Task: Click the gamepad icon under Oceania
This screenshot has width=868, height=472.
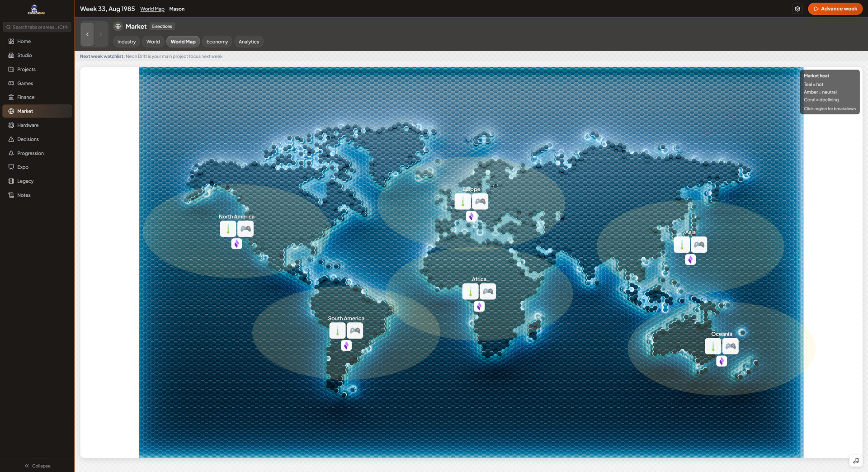Action: point(730,346)
